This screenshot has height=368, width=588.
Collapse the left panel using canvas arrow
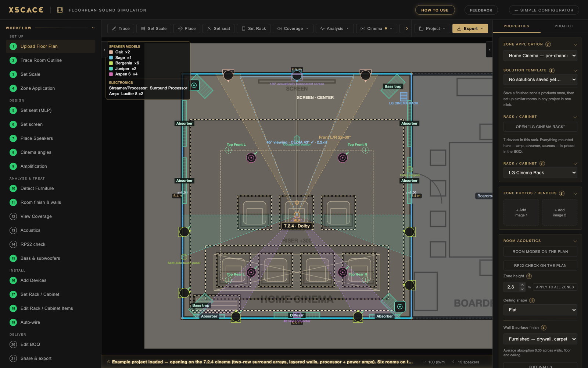104,50
